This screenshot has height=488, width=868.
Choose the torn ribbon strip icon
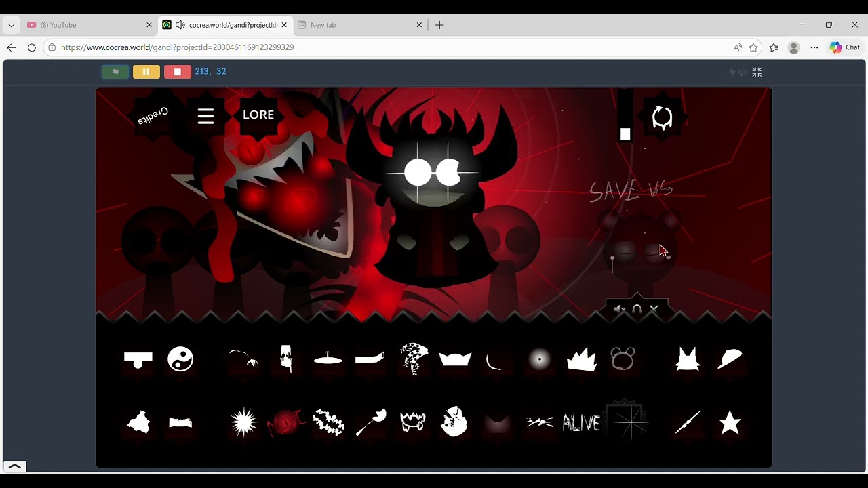pyautogui.click(x=180, y=423)
